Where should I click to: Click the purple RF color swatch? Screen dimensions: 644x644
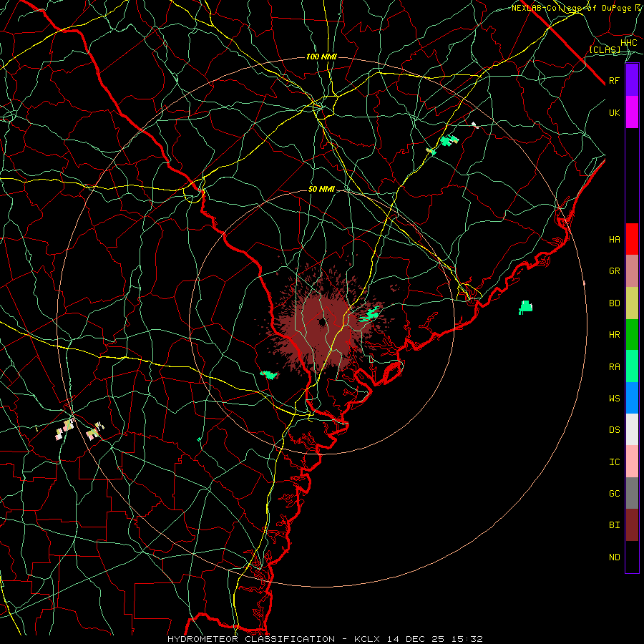pyautogui.click(x=632, y=80)
